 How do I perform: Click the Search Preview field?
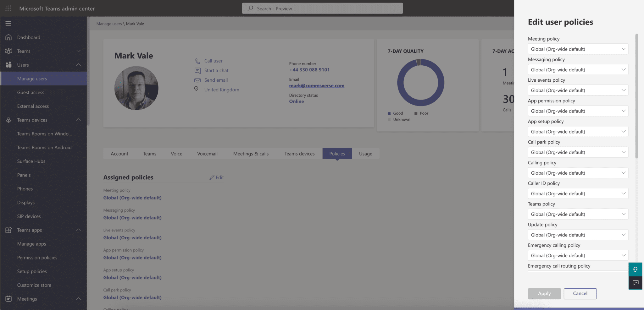tap(322, 8)
